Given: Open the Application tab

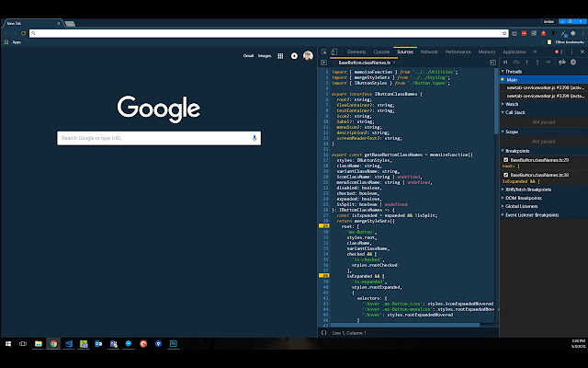Looking at the screenshot, I should [x=514, y=52].
